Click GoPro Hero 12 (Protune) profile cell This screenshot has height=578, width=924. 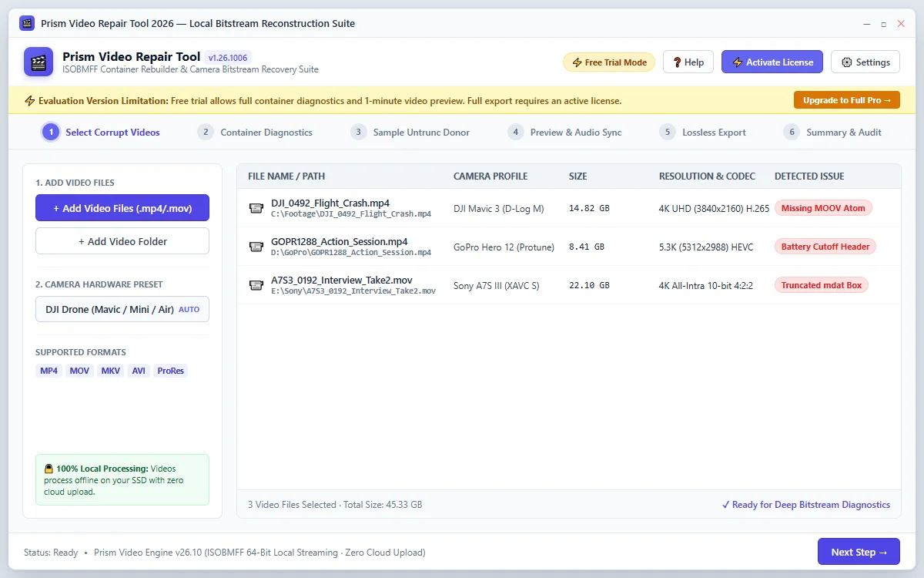[504, 247]
